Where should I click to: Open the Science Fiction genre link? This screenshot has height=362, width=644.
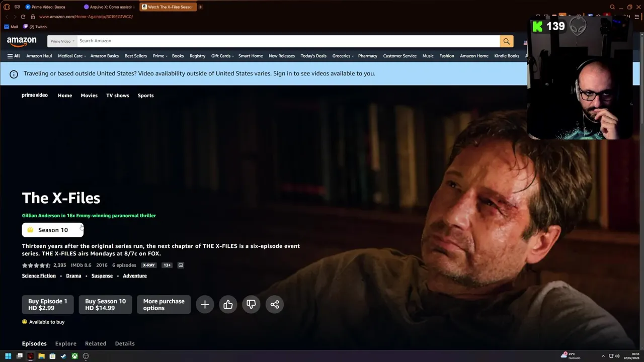(39, 276)
